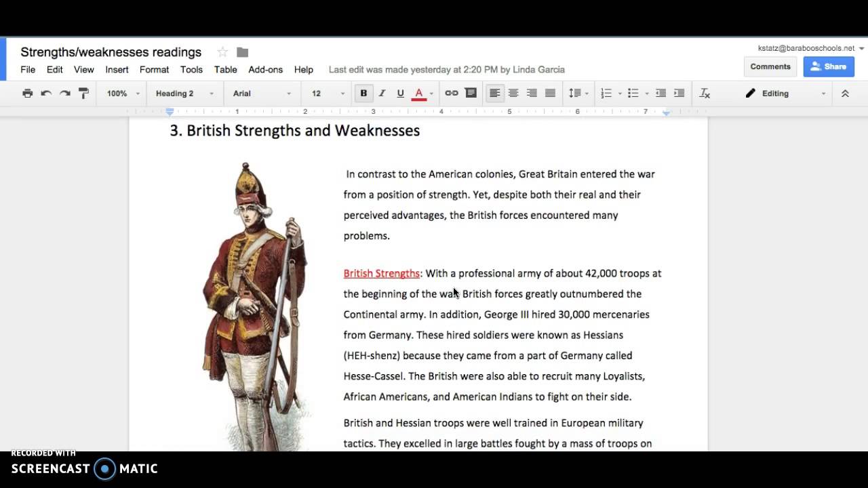Click the red British Strengths text

[x=382, y=273]
